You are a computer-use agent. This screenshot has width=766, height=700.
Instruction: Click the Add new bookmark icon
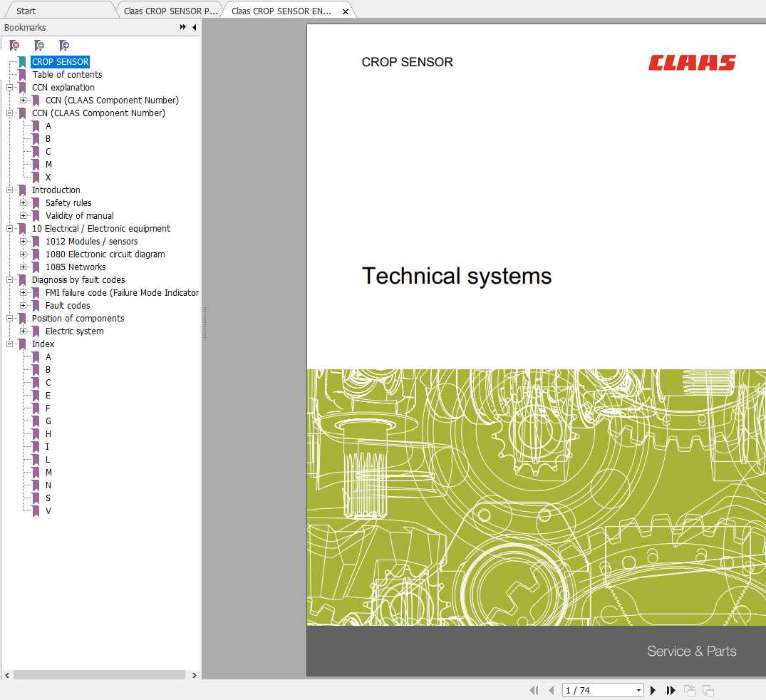(x=39, y=44)
